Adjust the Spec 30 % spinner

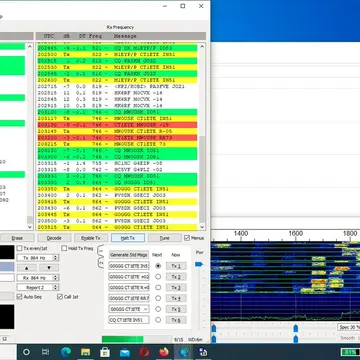click(x=349, y=327)
